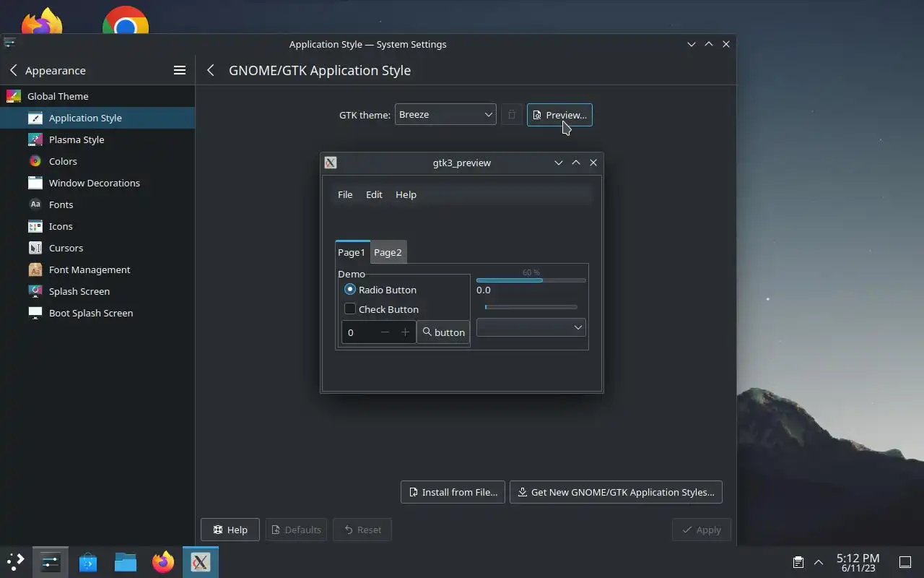Viewport: 924px width, 578px height.
Task: Click System Settings taskbar icon
Action: 51,562
